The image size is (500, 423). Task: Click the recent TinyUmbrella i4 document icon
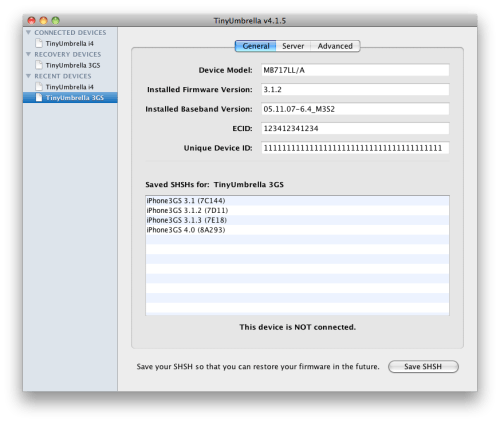[39, 87]
